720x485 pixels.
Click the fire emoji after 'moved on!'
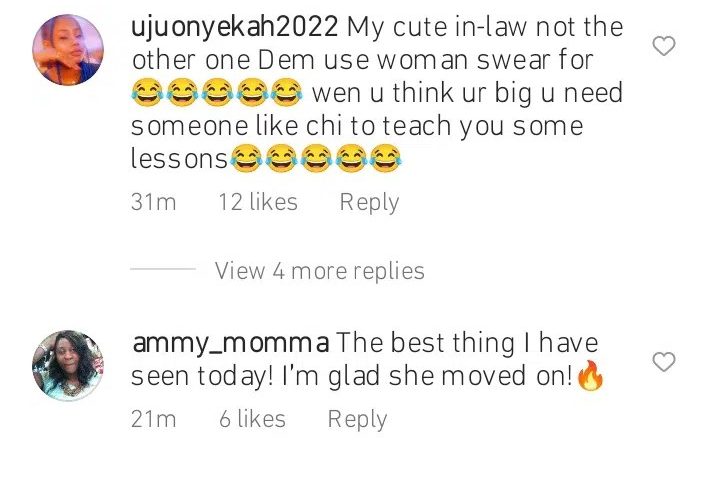590,375
